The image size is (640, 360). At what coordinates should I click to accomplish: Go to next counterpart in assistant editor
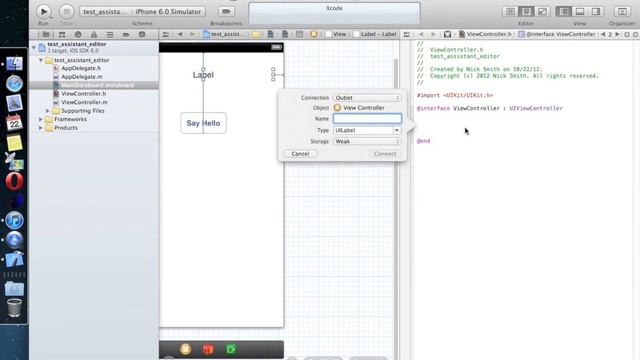click(617, 35)
